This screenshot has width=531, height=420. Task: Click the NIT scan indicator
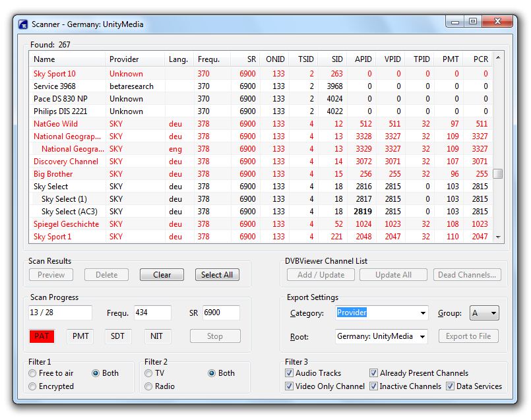click(x=156, y=336)
